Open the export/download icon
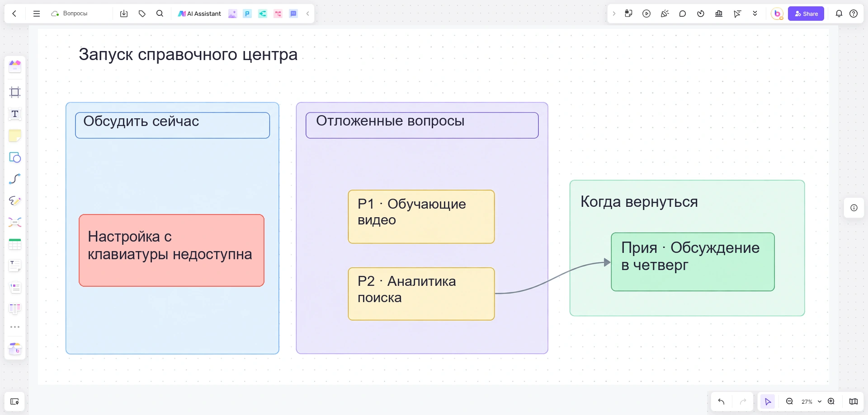 [x=124, y=14]
